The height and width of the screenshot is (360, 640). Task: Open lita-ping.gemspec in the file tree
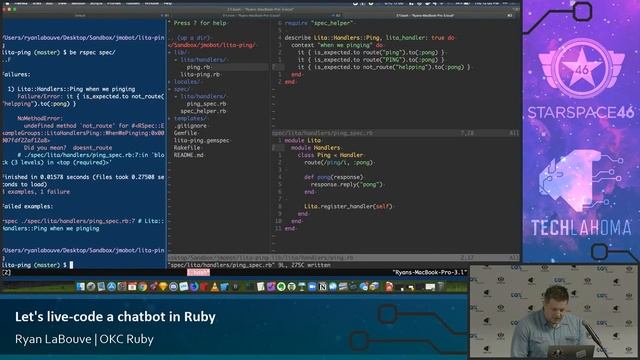(x=202, y=140)
